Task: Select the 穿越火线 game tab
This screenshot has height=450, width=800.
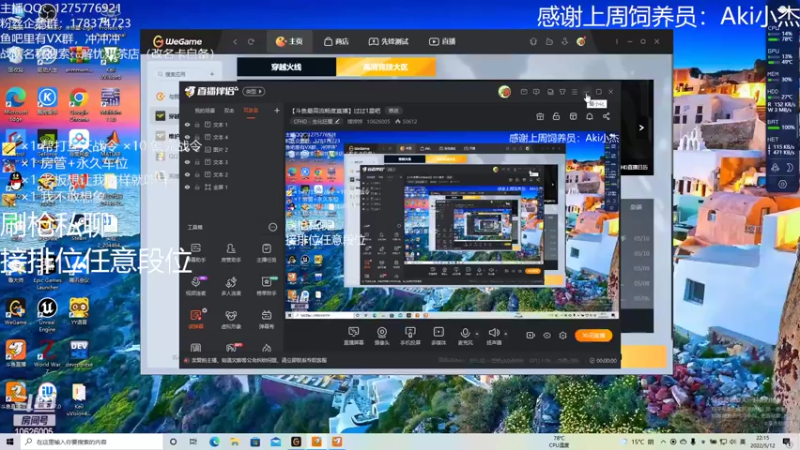Action: [x=286, y=67]
